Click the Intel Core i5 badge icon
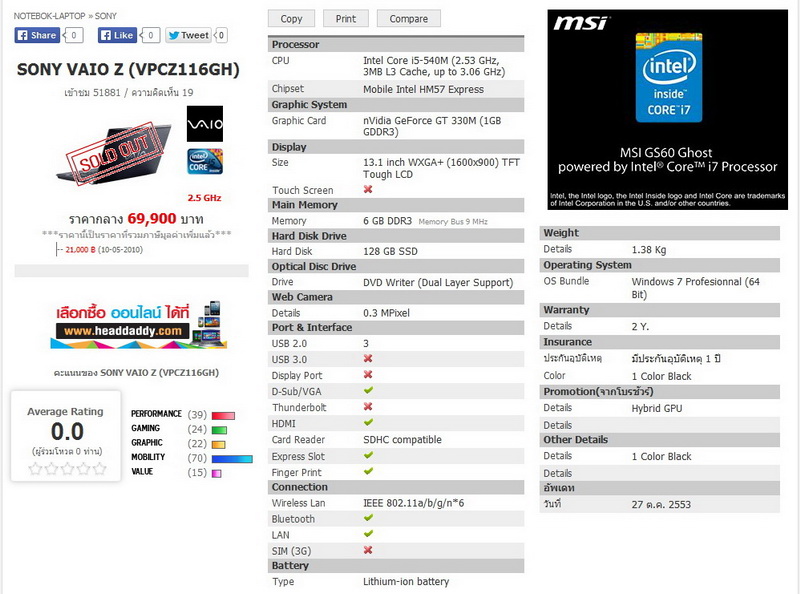This screenshot has width=800, height=594. (205, 161)
